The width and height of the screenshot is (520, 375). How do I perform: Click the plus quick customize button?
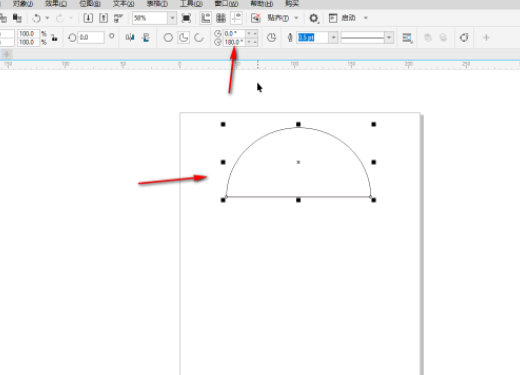[x=486, y=37]
